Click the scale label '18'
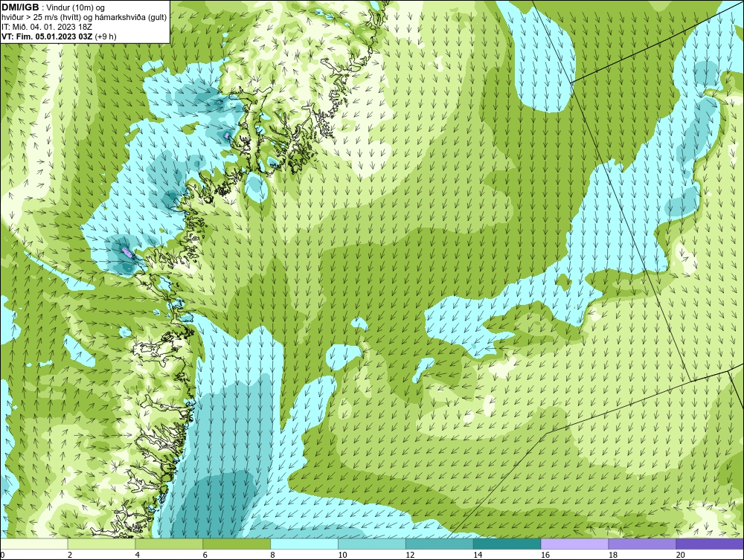The image size is (744, 560). pyautogui.click(x=613, y=555)
